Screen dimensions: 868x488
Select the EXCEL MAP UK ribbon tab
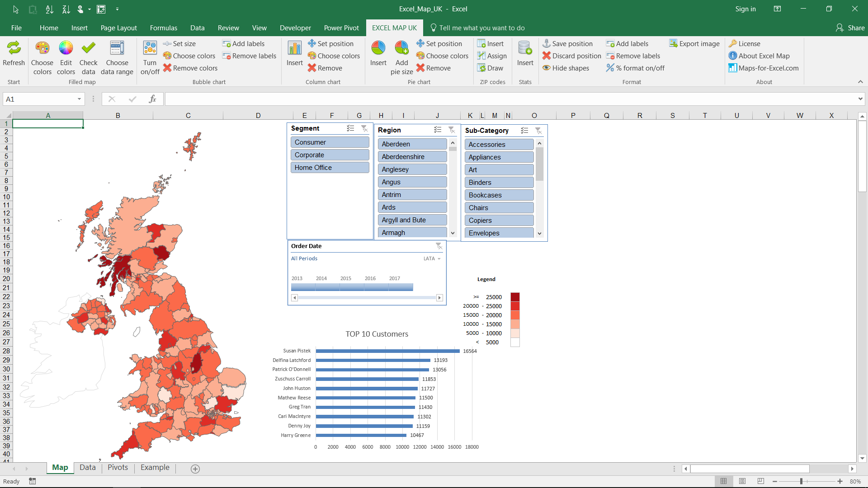point(394,28)
